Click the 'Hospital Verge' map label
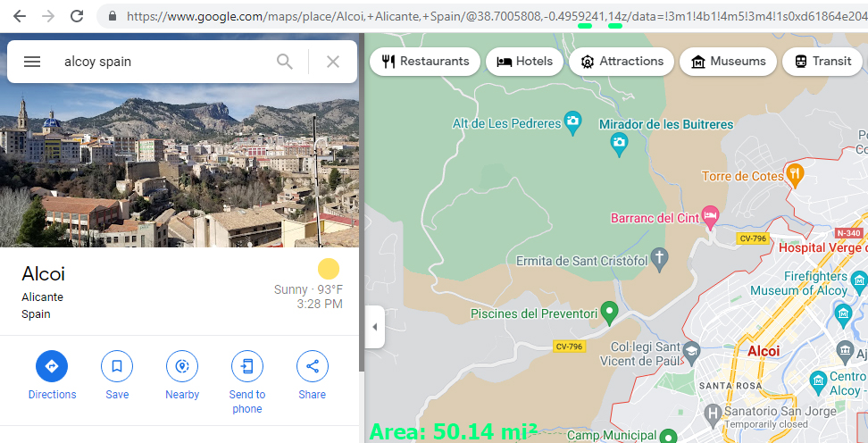868x443 pixels. point(823,247)
